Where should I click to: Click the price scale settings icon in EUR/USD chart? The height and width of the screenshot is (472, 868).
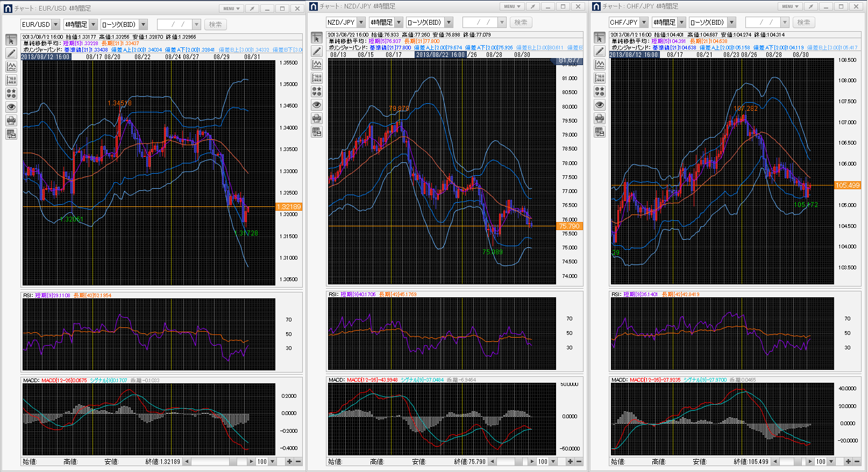[11, 80]
